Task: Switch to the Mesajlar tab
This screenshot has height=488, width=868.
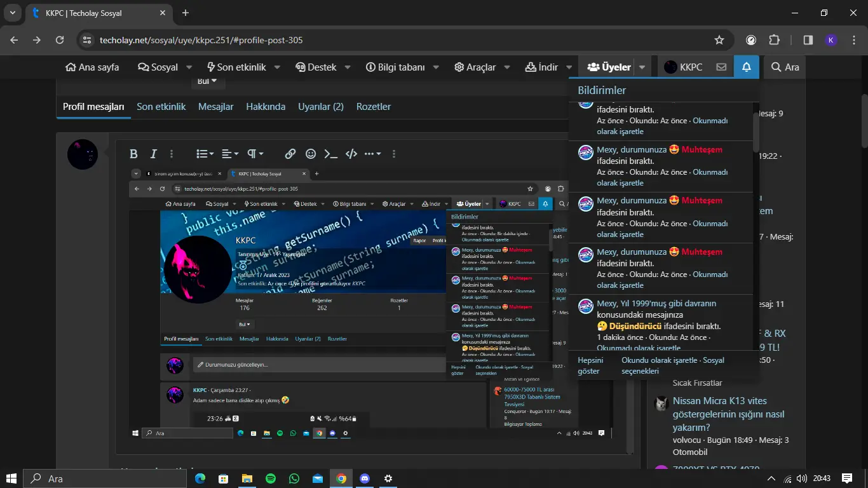Action: click(216, 107)
